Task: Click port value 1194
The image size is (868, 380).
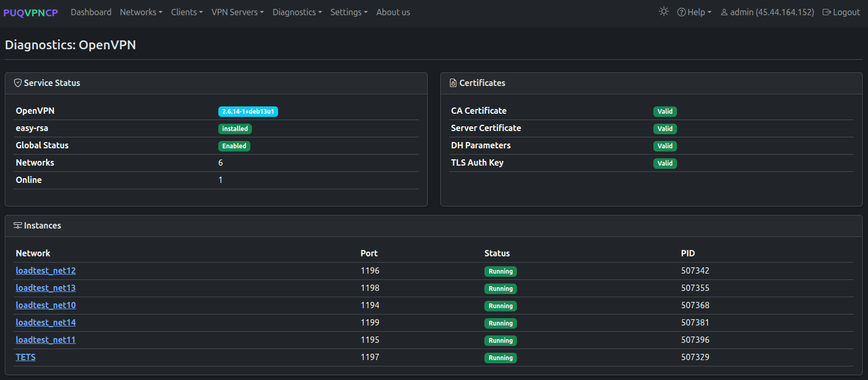Action: [370, 305]
